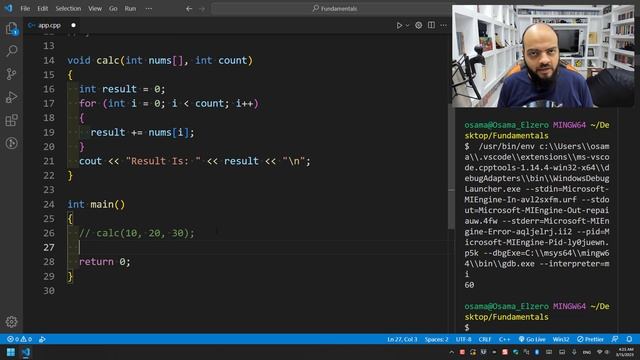Viewport: 640px width, 360px height.
Task: Open the Extensions view
Action: [x=11, y=120]
